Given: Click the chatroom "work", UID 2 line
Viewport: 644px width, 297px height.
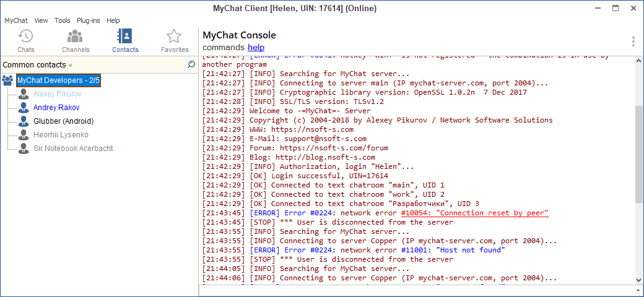Looking at the screenshot, I should (x=323, y=194).
